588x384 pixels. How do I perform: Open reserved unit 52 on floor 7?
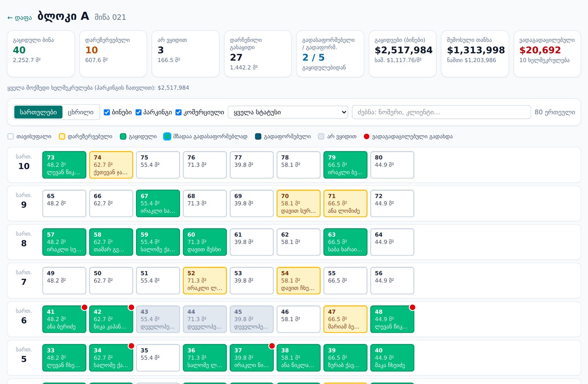point(205,281)
